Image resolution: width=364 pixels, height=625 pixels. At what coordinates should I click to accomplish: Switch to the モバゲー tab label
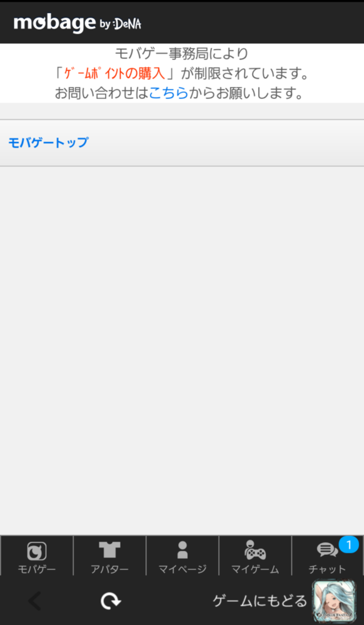(37, 569)
